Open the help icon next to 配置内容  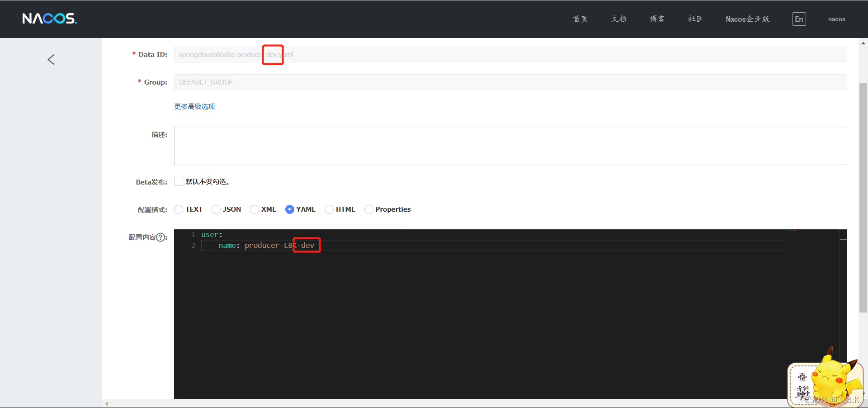click(160, 237)
